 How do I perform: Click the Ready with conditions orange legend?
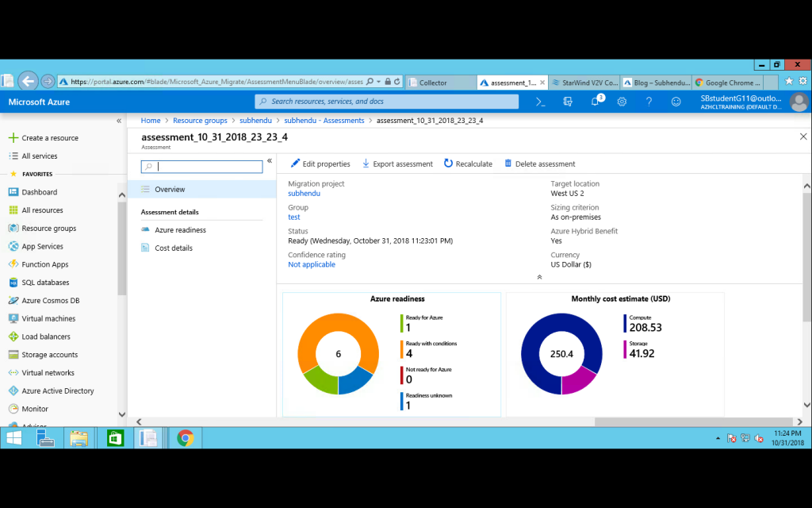click(x=429, y=349)
